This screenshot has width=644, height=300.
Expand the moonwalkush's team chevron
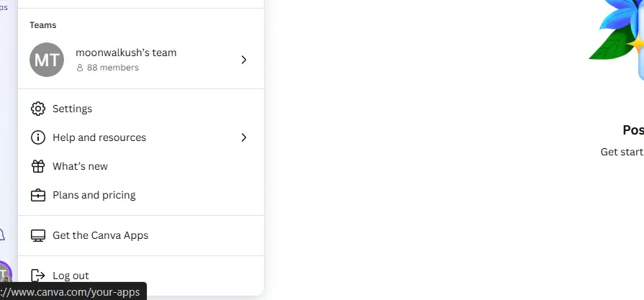(x=244, y=60)
